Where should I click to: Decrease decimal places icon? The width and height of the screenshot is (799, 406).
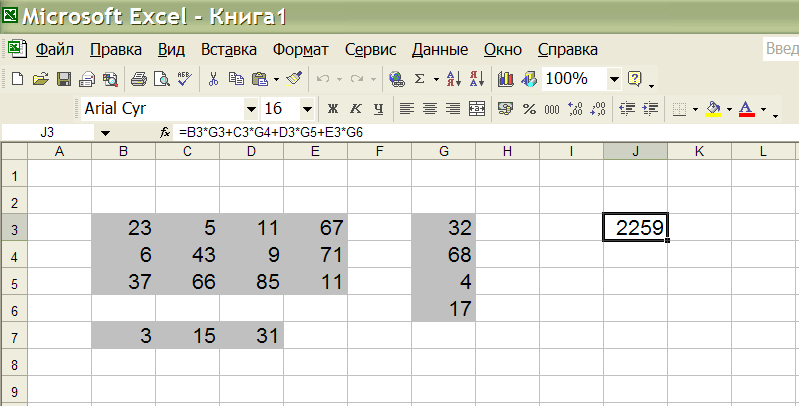[x=598, y=109]
